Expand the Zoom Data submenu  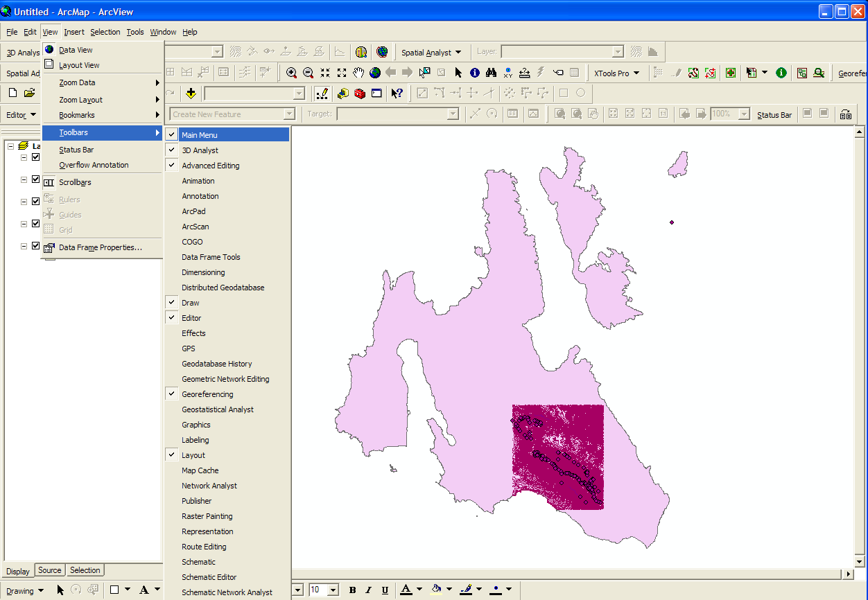tap(102, 82)
